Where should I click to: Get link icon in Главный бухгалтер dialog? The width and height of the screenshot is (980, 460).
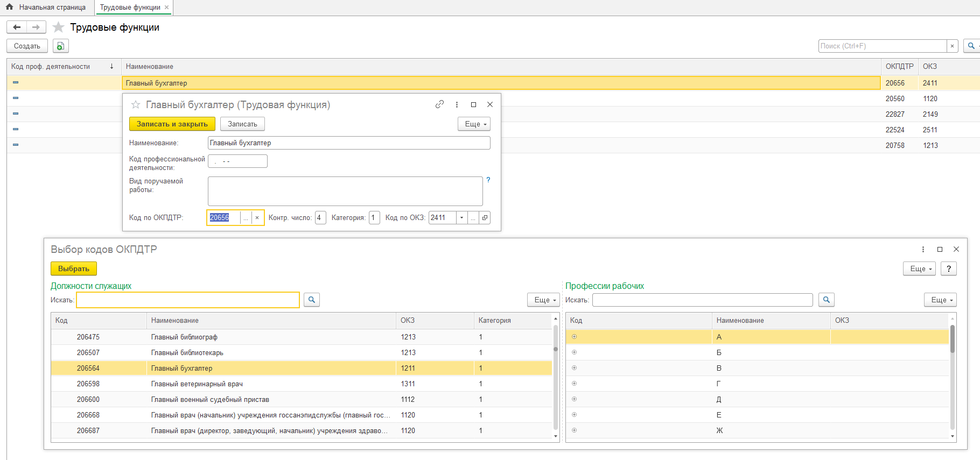tap(439, 104)
